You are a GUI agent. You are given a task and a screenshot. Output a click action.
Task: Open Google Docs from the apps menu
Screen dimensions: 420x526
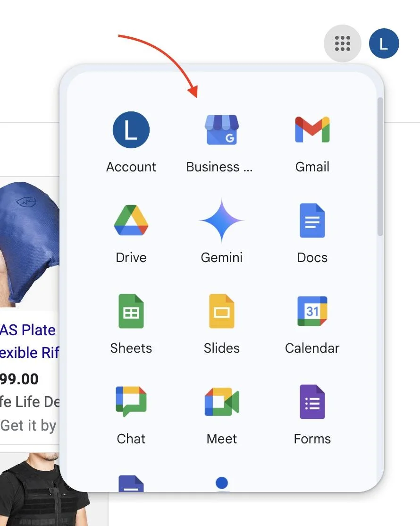tap(312, 233)
